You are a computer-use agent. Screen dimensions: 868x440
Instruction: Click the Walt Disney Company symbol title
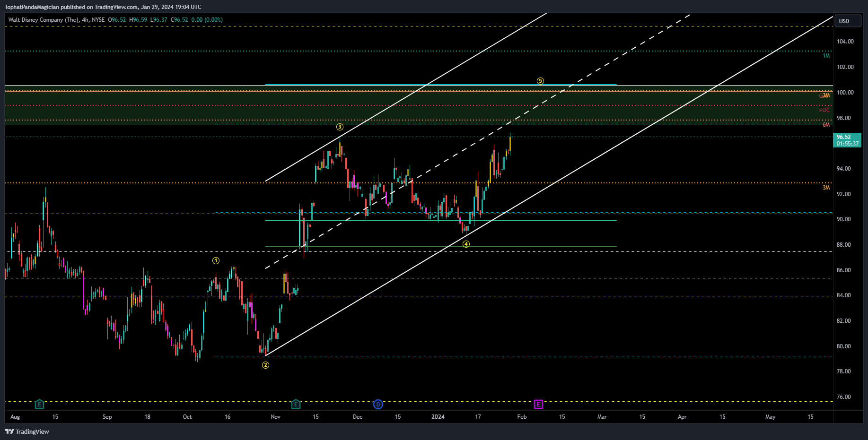tap(44, 20)
